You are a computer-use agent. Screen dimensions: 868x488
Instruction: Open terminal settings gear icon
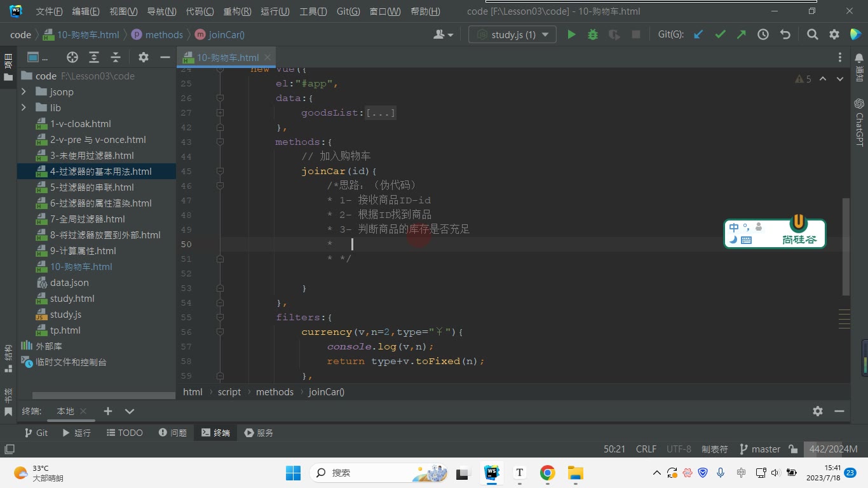pyautogui.click(x=818, y=411)
